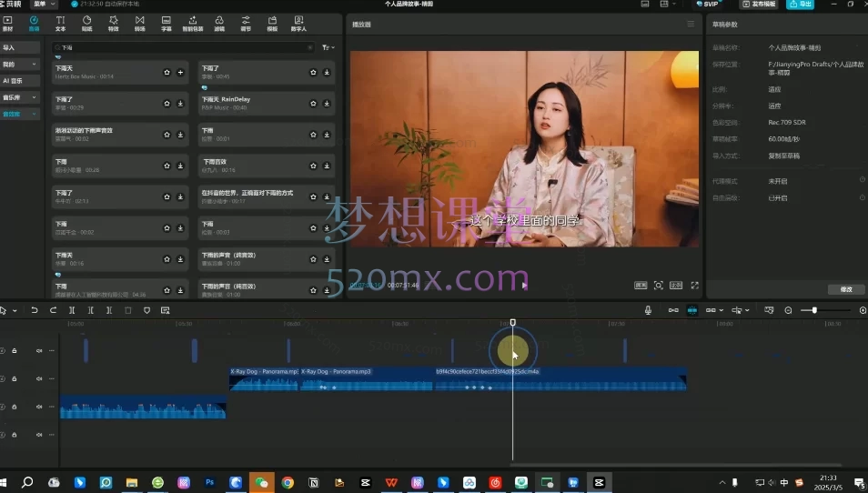Click the redo arrow in timeline toolbar
Image resolution: width=868 pixels, height=493 pixels.
(54, 310)
